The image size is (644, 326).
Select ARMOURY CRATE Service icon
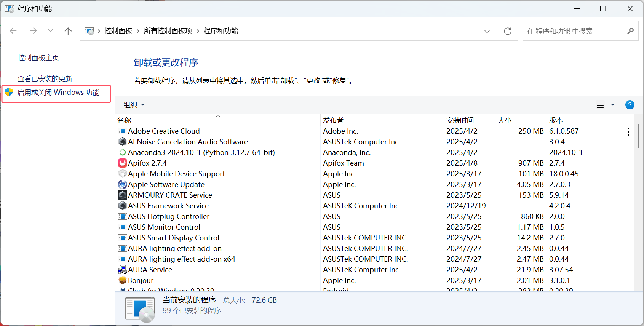[123, 195]
